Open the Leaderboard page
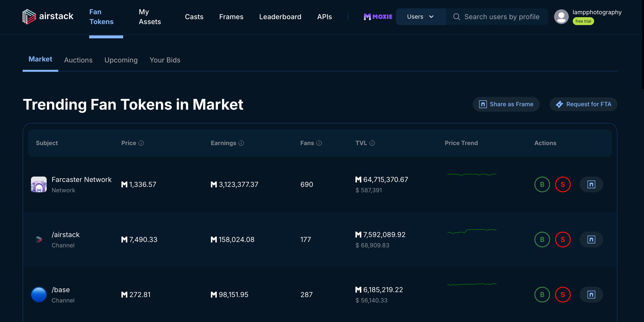 point(280,17)
